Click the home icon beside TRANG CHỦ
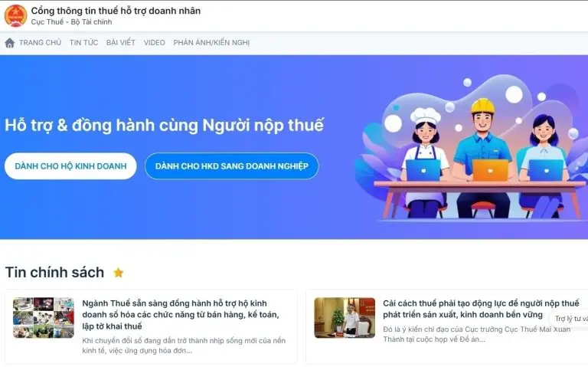Screen dimensions: 588x367 pos(10,43)
